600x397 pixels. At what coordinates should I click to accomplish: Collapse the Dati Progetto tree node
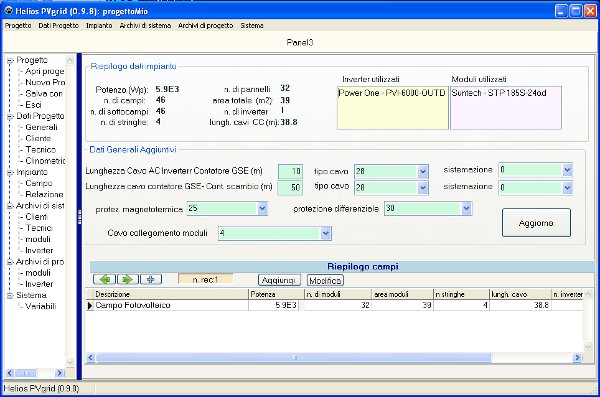10,116
